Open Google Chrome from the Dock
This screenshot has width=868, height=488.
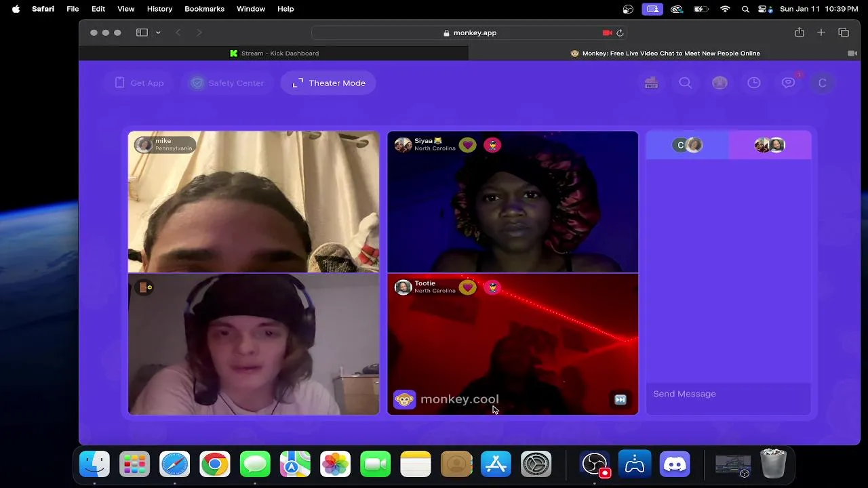(214, 464)
